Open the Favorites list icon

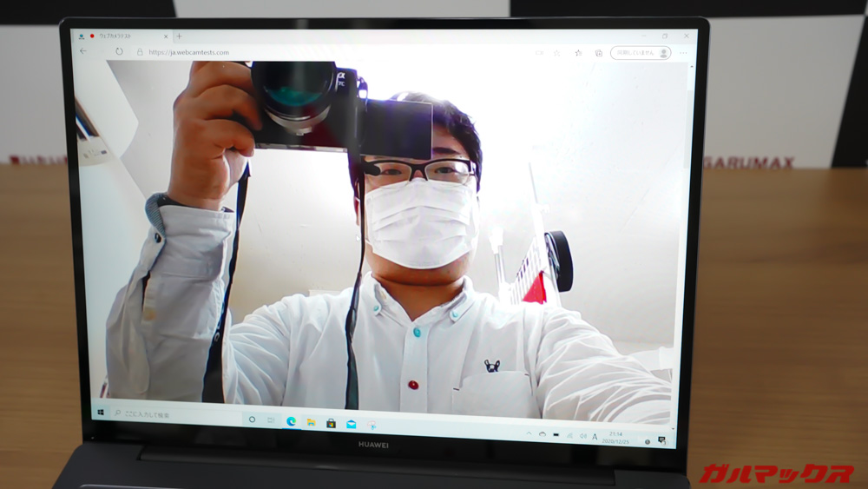578,53
